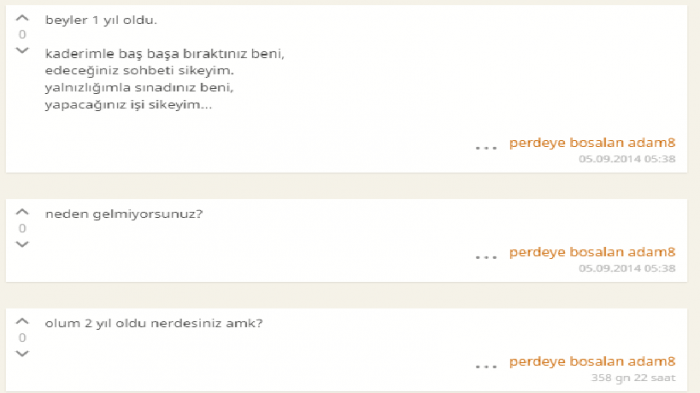
Task: Upvote the 'neden gelmiyorsunuz?' entry
Action: tap(22, 212)
